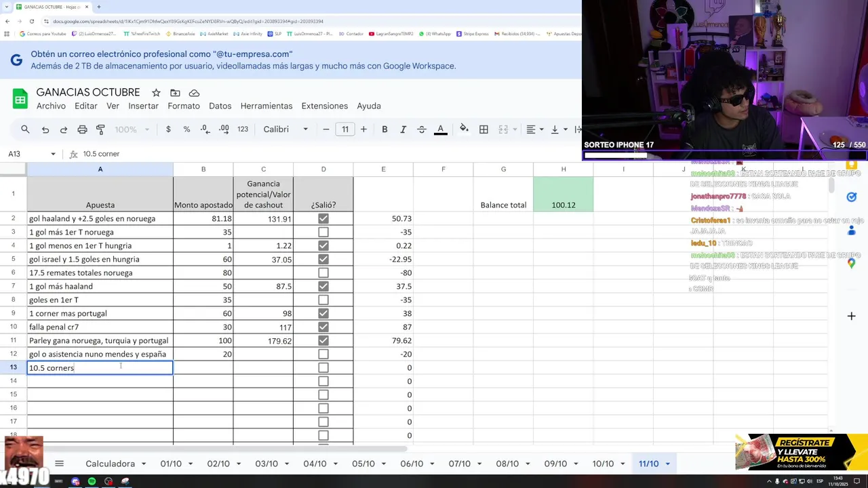Decrease font size with minus button
Image resolution: width=868 pixels, height=488 pixels.
(326, 129)
